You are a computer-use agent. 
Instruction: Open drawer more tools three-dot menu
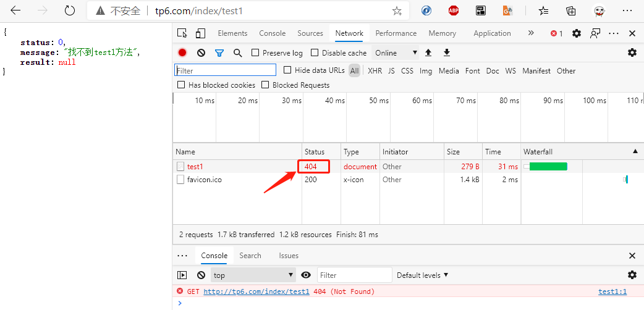point(182,256)
